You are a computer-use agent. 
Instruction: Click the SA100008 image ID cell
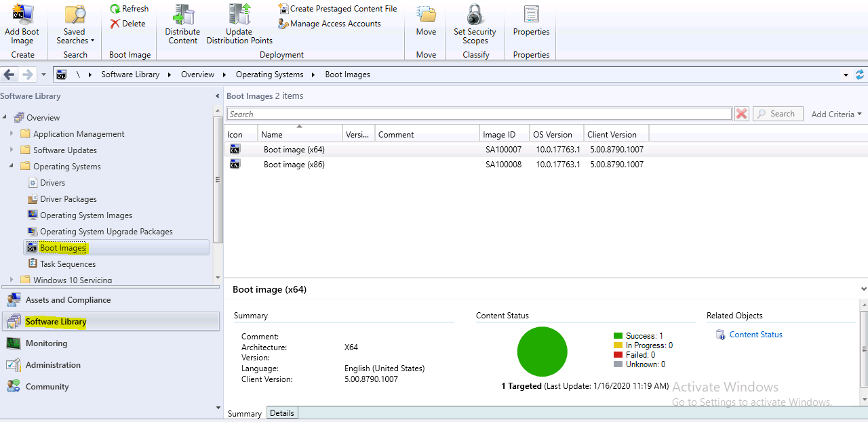[x=503, y=164]
